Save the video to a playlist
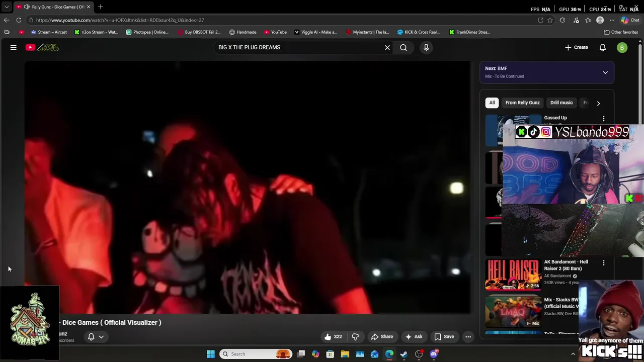Screen dimensions: 644x362 tap(444, 337)
